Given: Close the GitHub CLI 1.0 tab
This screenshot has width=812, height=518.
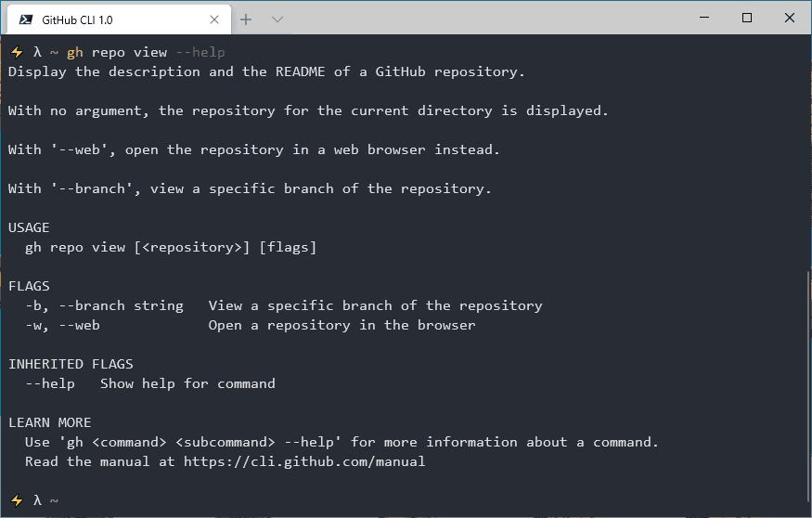Looking at the screenshot, I should tap(213, 19).
